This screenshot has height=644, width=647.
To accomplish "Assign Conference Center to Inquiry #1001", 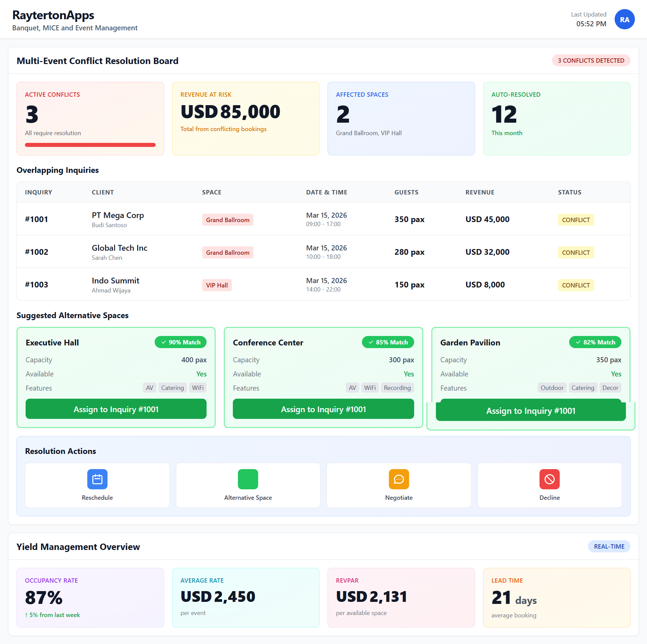I will pos(323,409).
